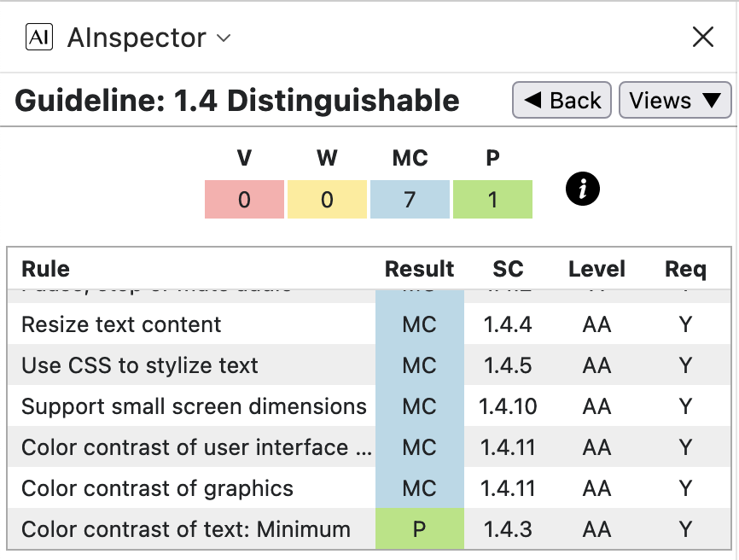
Task: Select the Use CSS to stylize text rule
Action: pyautogui.click(x=140, y=365)
